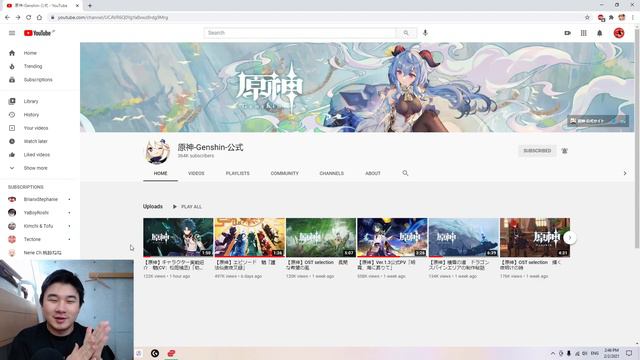Click the ENG language indicator in taskbar
Image resolution: width=640 pixels, height=360 pixels.
(595, 353)
